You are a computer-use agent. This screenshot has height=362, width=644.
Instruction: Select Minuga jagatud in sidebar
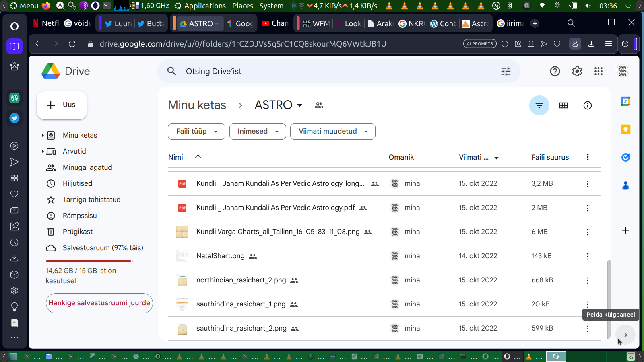pyautogui.click(x=87, y=167)
